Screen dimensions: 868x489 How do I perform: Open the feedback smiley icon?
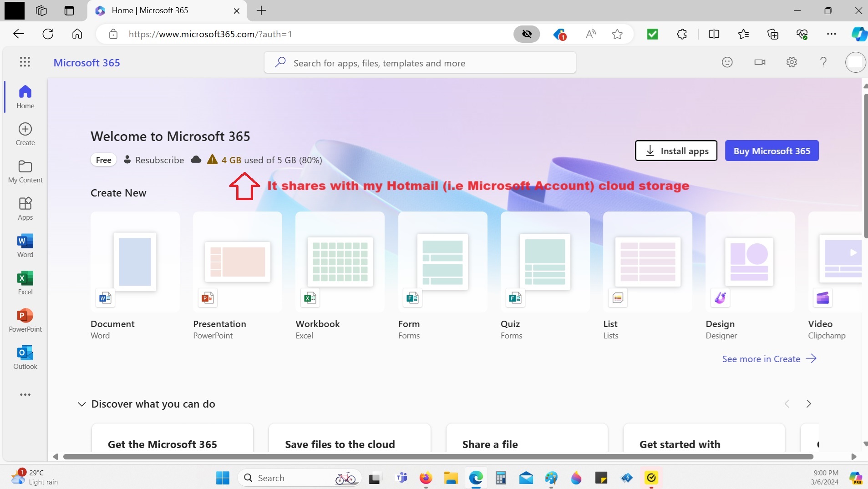click(x=727, y=62)
